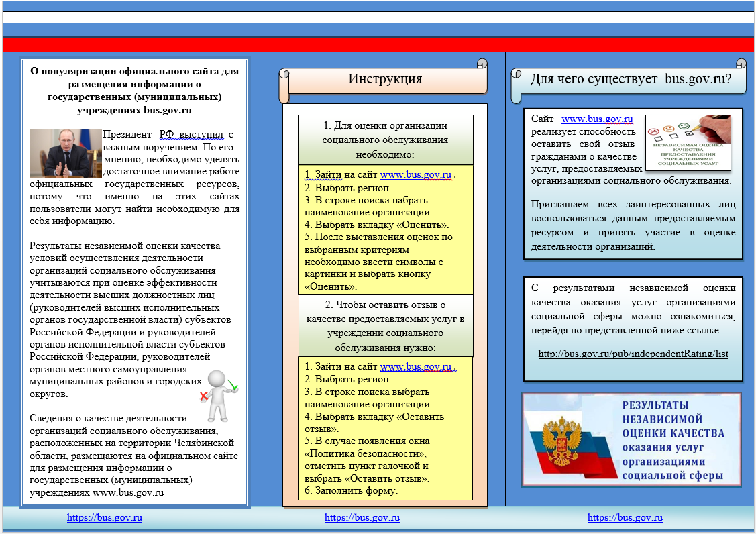Click the «Результаты независимой оценки качества» banner
756x534 pixels.
(x=631, y=439)
